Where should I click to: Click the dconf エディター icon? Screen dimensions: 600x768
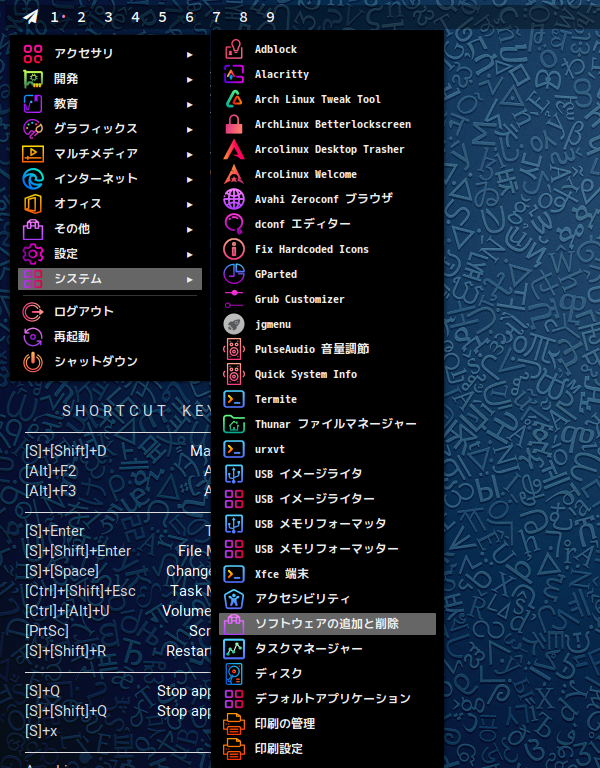point(234,224)
